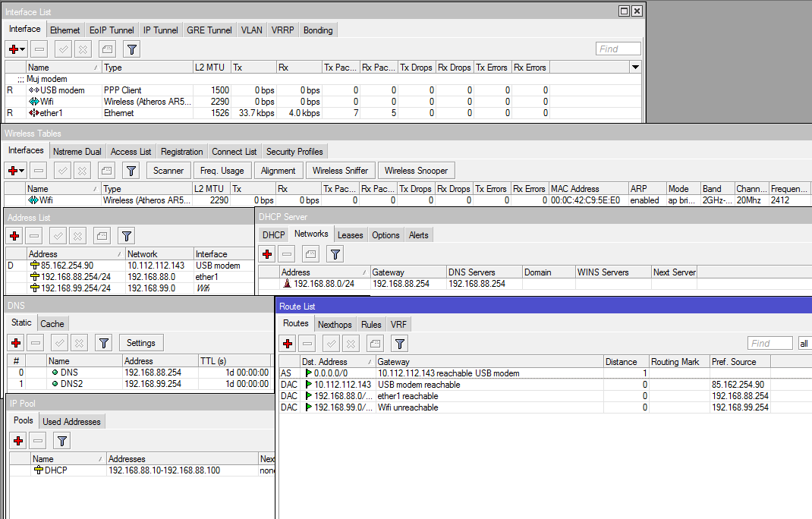Switch to the Security Profiles tab
Screen dimensions: 812x519
pos(294,151)
